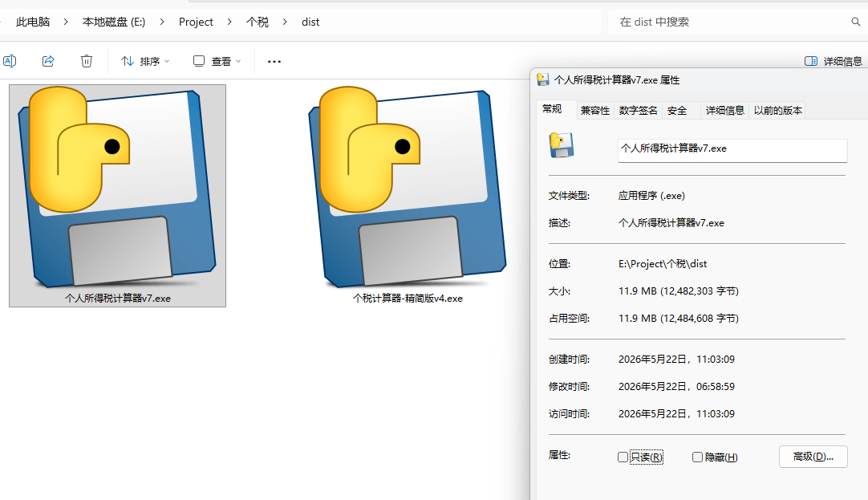The height and width of the screenshot is (500, 868).
Task: Open the three-dot more options menu
Action: coord(274,62)
